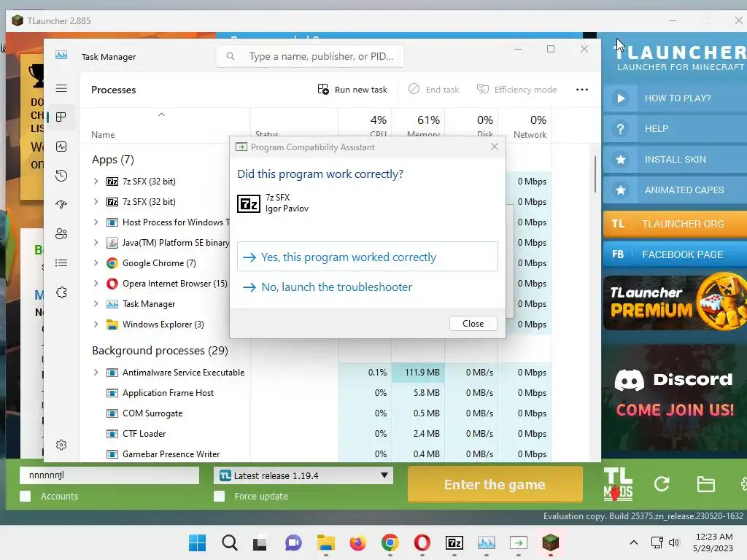
Task: Open Services puzzle icon in Task Manager sidebar
Action: click(61, 292)
